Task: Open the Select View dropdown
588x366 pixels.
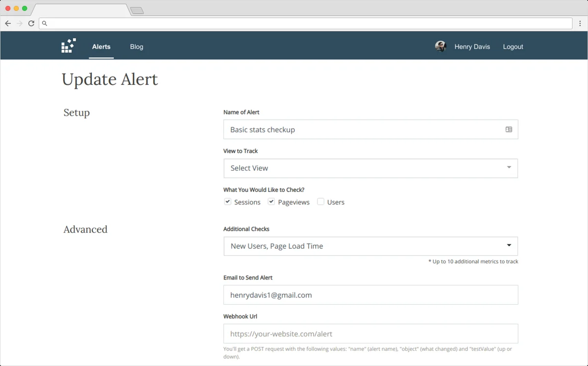Action: (370, 168)
